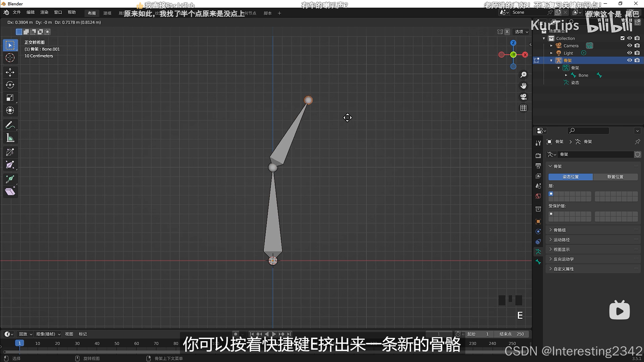Click frame 50 on the timeline
Viewport: 644px width, 362px height.
tap(117, 343)
